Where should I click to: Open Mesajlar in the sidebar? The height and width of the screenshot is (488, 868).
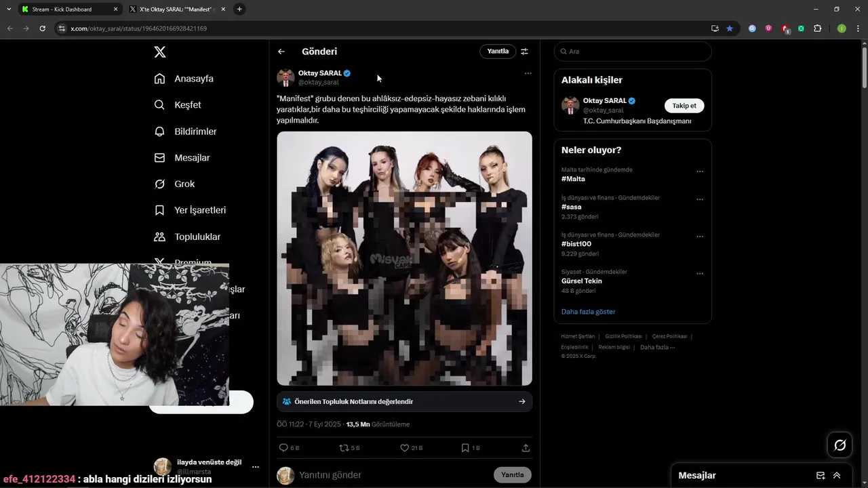[182, 158]
